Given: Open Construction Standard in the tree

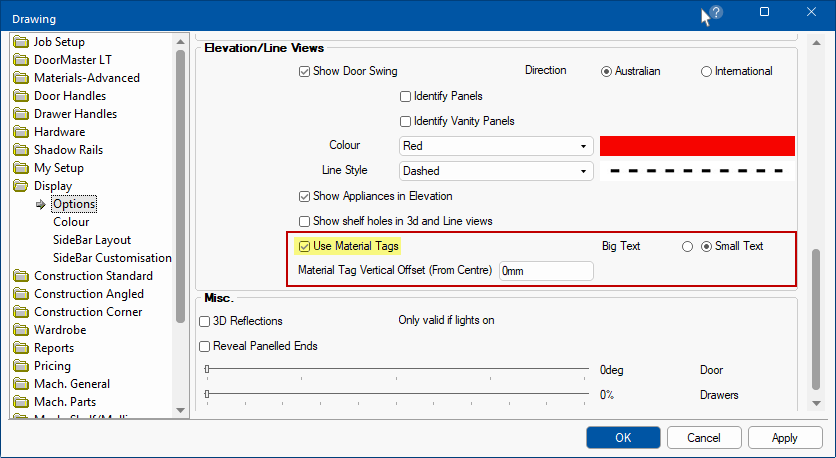Looking at the screenshot, I should click(93, 276).
